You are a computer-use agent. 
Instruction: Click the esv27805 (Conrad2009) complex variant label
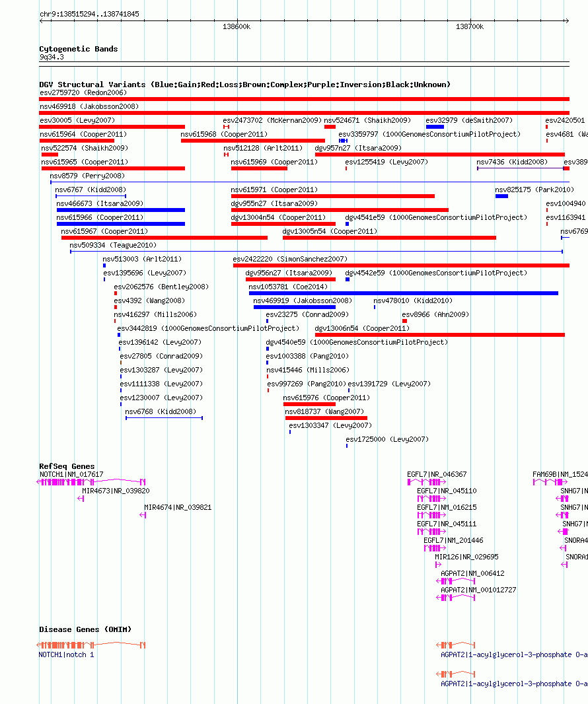(x=161, y=357)
